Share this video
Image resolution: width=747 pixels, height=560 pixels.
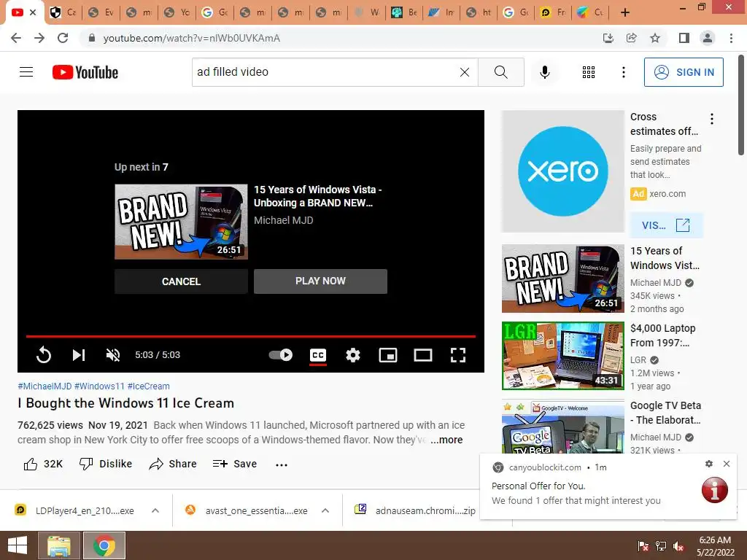tap(172, 464)
